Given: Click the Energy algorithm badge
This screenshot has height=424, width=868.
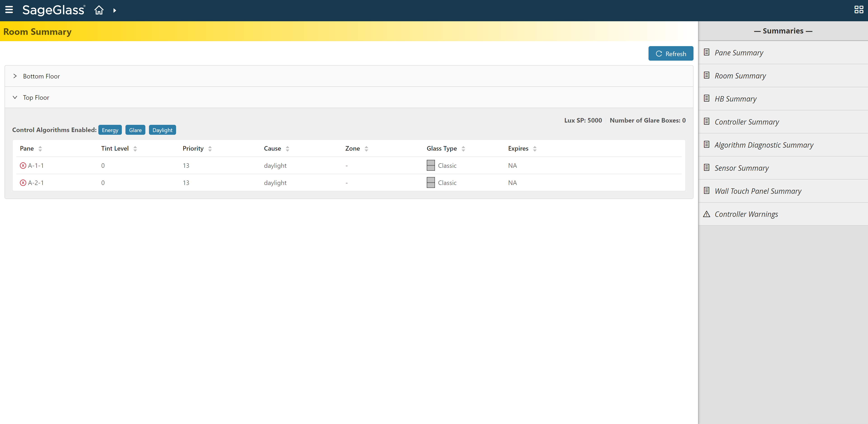Looking at the screenshot, I should click(110, 130).
